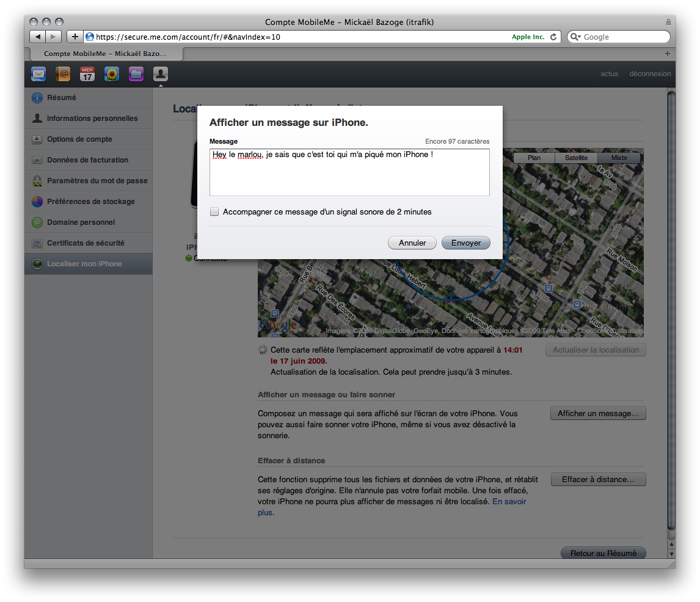The image size is (700, 602).
Task: Select Localiser mon iPhone in the sidebar
Action: click(89, 264)
